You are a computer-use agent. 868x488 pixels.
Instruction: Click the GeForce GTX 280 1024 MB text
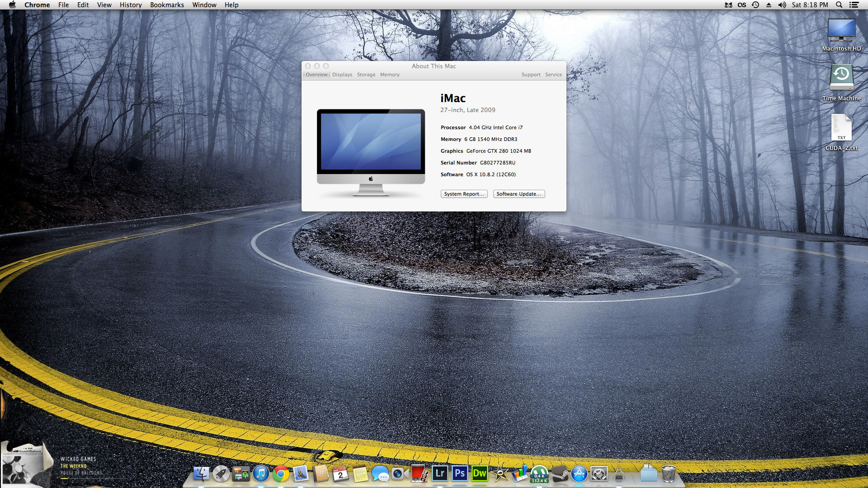pos(499,151)
